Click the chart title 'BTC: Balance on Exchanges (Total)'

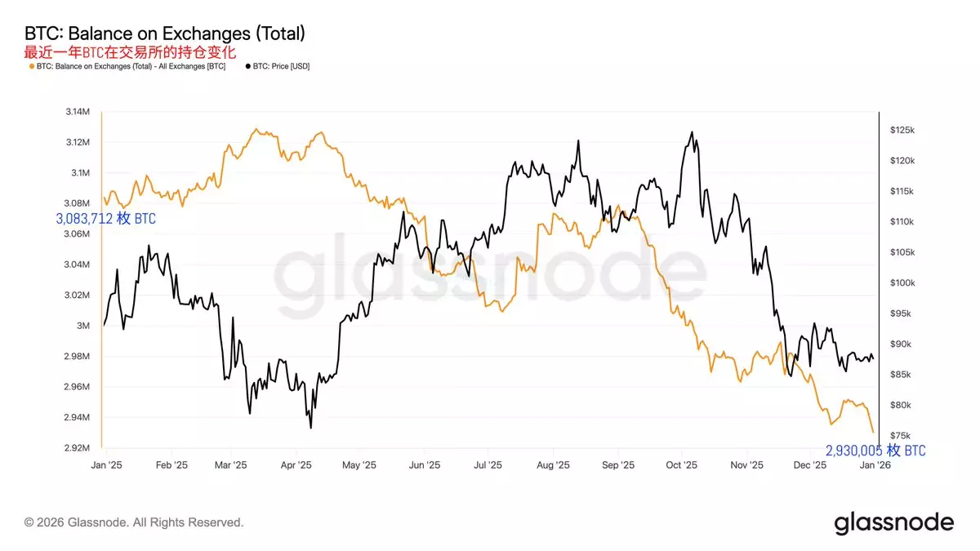(x=165, y=33)
